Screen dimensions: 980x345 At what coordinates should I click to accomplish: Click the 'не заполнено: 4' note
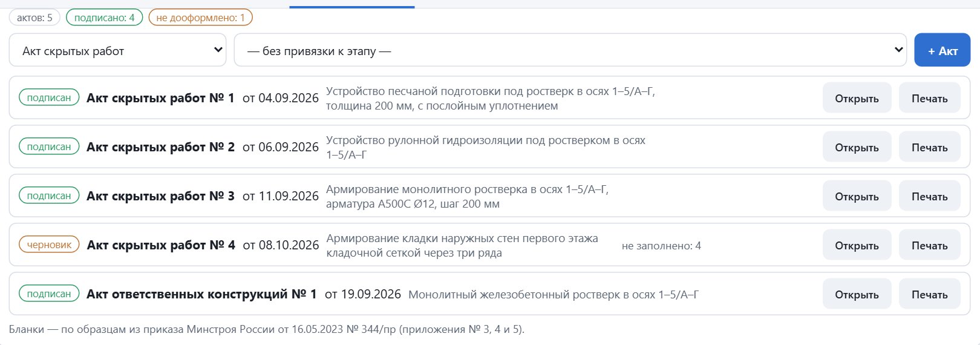tap(661, 246)
